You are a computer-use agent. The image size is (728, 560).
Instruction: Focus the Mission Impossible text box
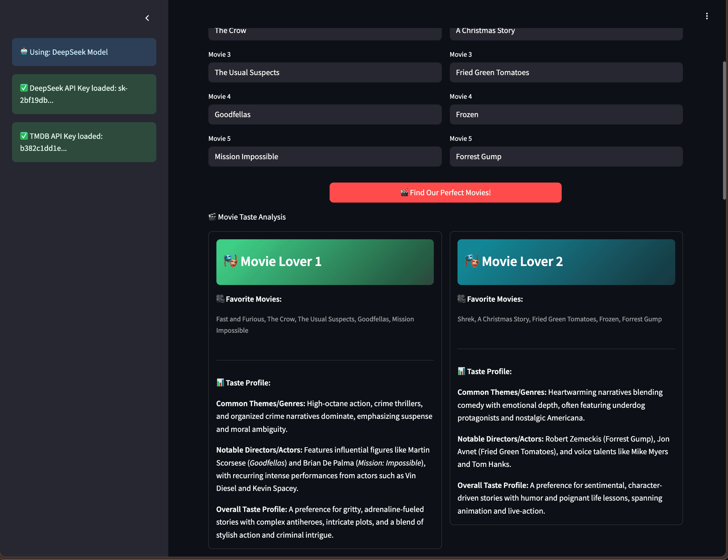pos(325,157)
